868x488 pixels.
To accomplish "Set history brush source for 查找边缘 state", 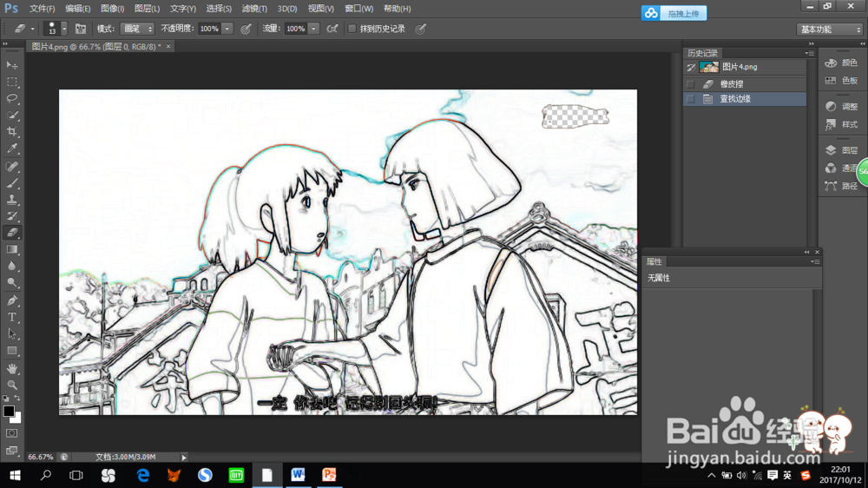I will coord(690,99).
